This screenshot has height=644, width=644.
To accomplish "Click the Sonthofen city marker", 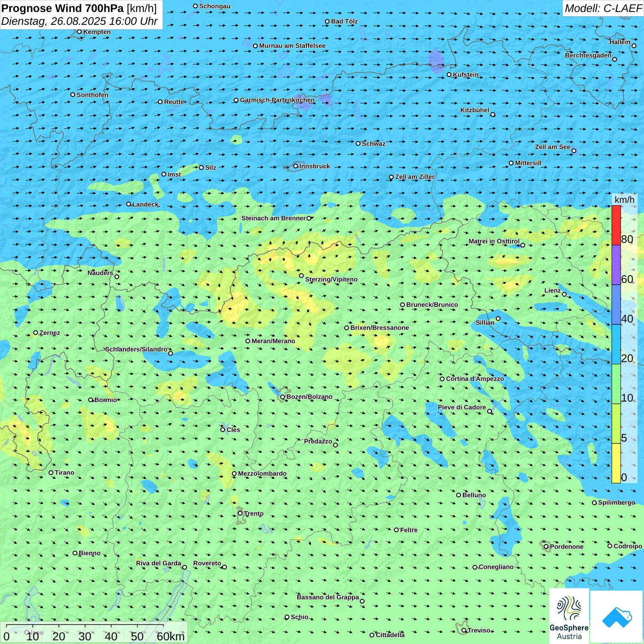I will (73, 95).
